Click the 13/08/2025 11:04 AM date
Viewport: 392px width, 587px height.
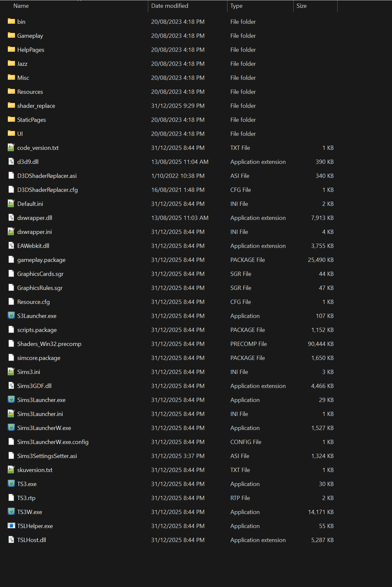click(180, 162)
